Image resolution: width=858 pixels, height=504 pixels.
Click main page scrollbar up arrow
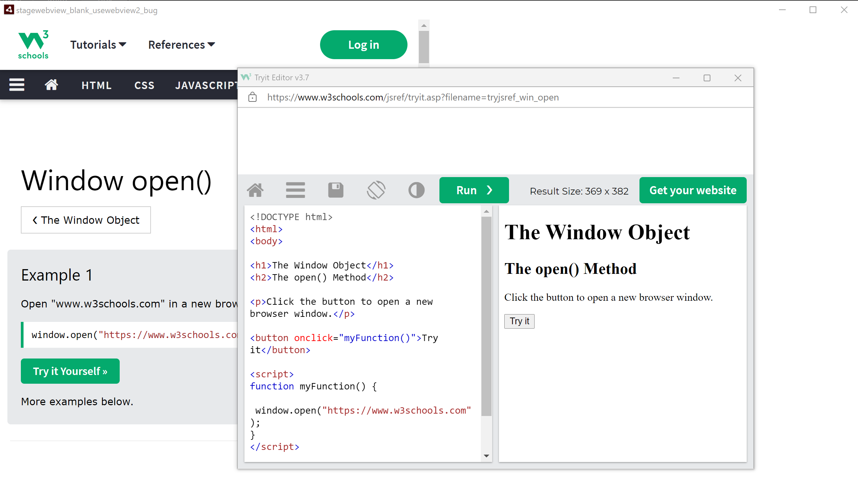point(424,26)
